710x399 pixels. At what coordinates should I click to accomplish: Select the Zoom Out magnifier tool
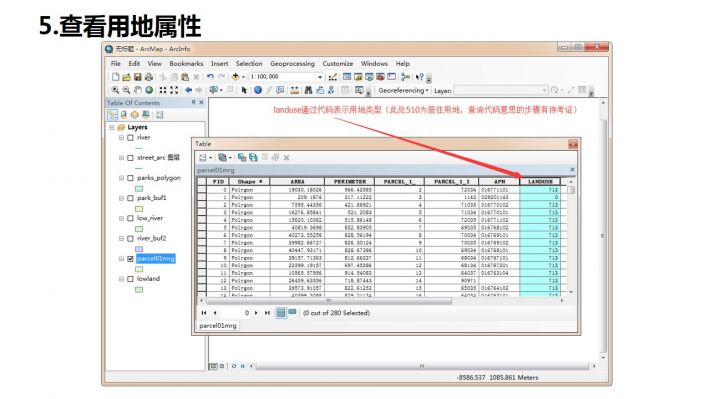(126, 90)
